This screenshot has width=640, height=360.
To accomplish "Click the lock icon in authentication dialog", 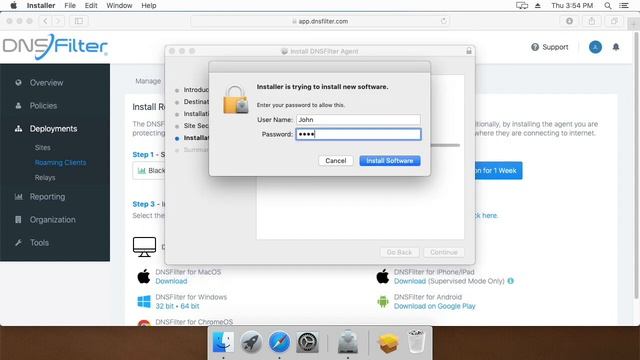I will click(x=236, y=99).
